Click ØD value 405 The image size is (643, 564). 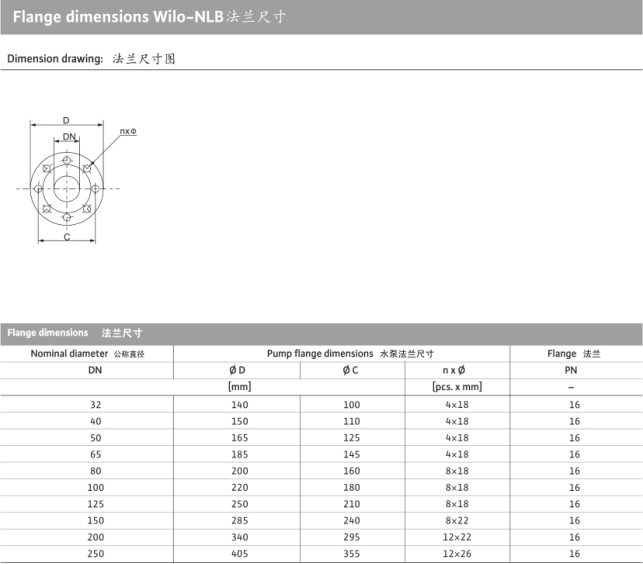pyautogui.click(x=240, y=553)
